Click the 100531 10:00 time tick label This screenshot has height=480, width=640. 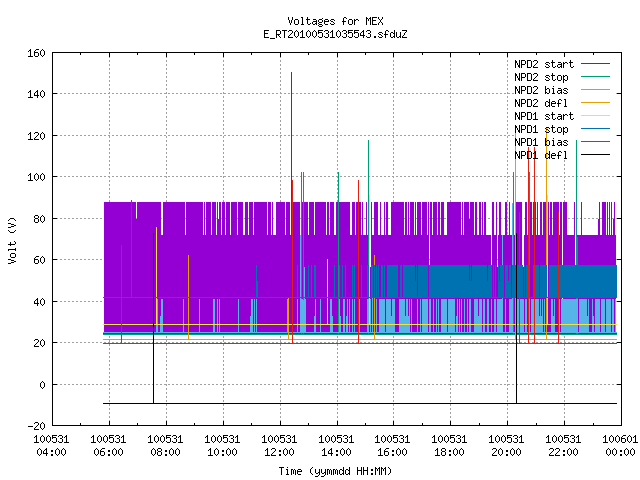(222, 446)
